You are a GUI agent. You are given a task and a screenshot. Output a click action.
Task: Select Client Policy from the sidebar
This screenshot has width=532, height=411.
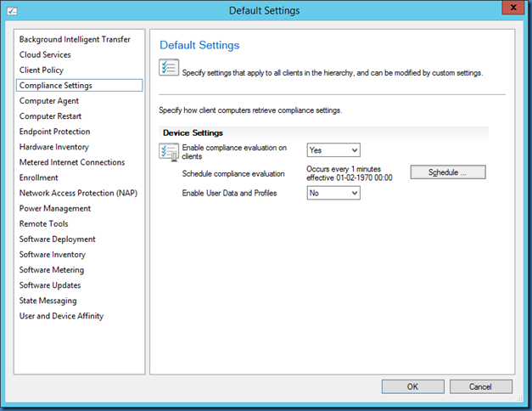[x=42, y=70]
